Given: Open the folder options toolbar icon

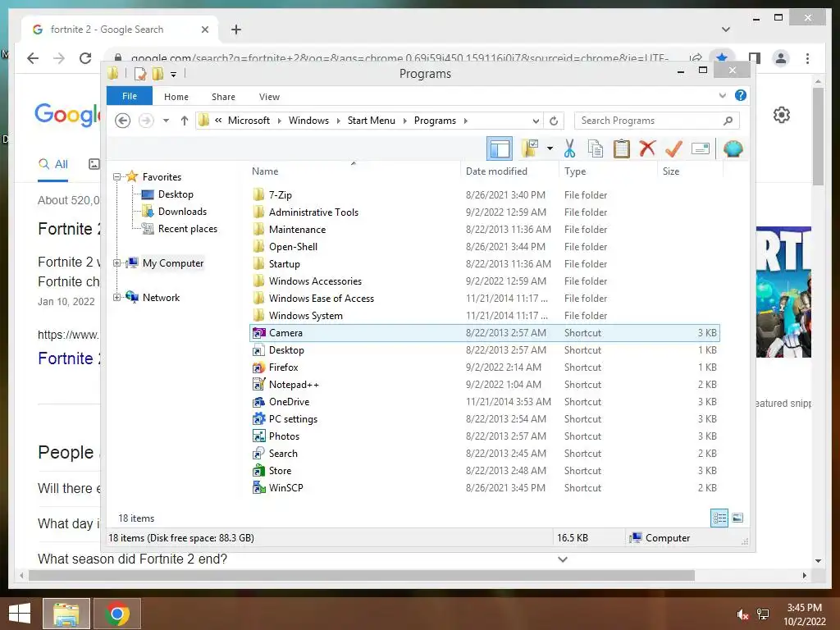Looking at the screenshot, I should pyautogui.click(x=530, y=148).
